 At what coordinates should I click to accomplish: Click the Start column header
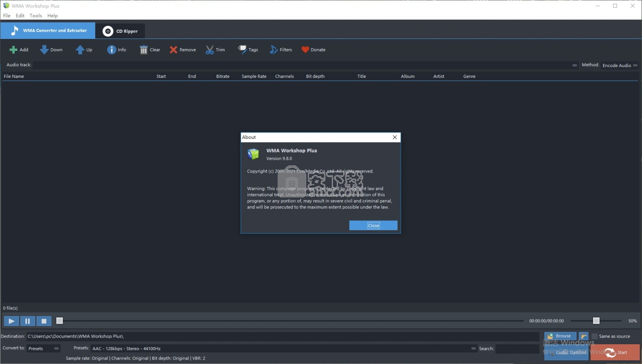coord(161,76)
